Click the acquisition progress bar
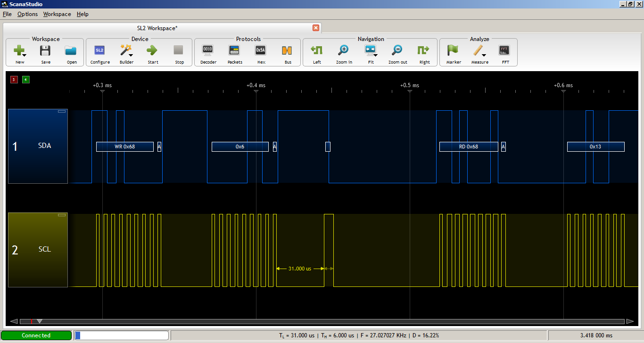This screenshot has height=343, width=644. (121, 335)
